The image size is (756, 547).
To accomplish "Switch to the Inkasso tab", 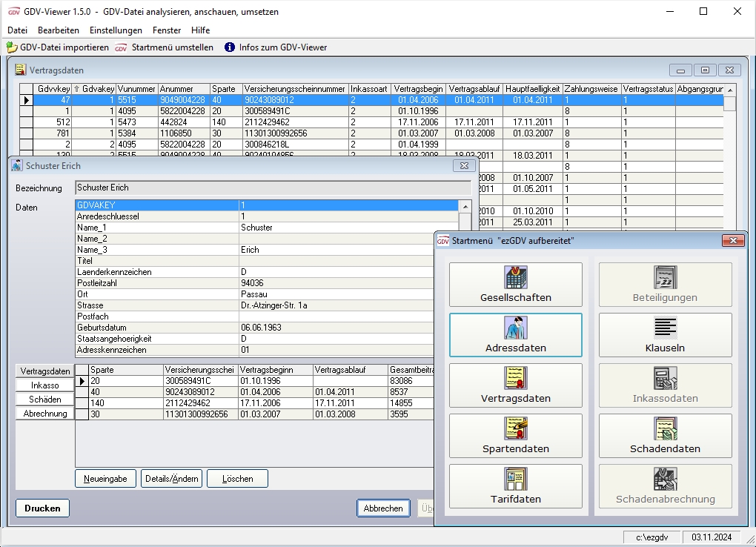I will [45, 385].
